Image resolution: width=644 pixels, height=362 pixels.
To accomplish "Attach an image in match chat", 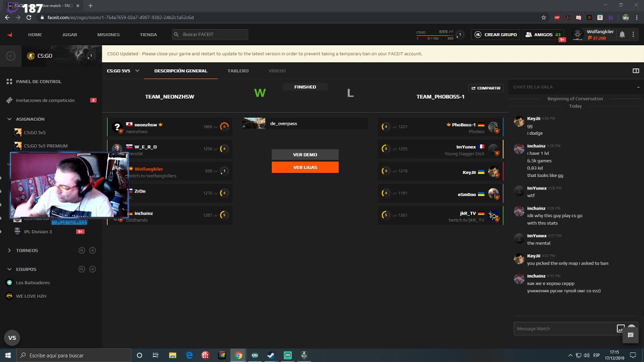I will (620, 329).
